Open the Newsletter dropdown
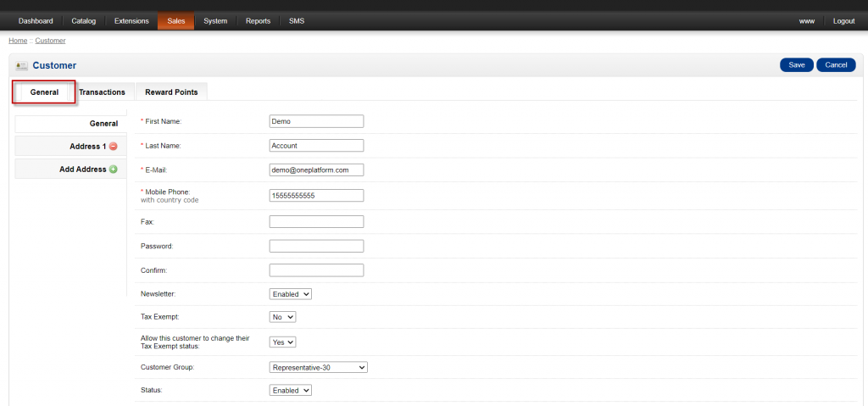The image size is (868, 406). point(291,294)
